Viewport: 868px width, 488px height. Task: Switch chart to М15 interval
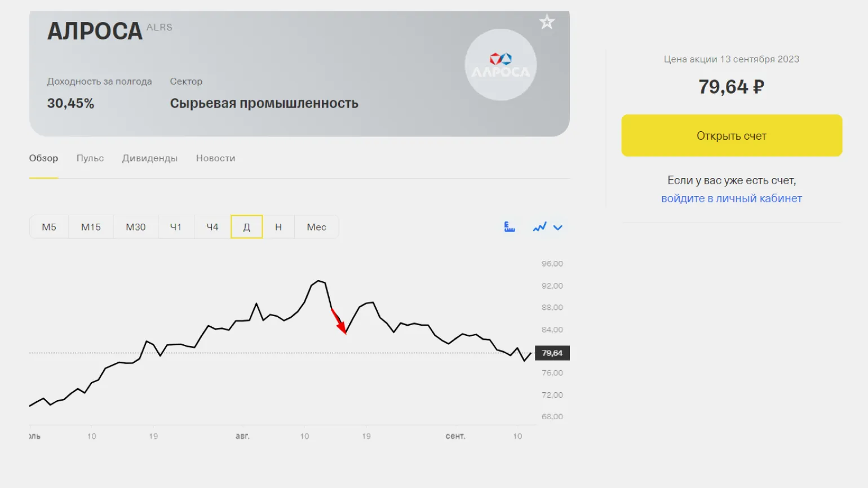(x=91, y=227)
